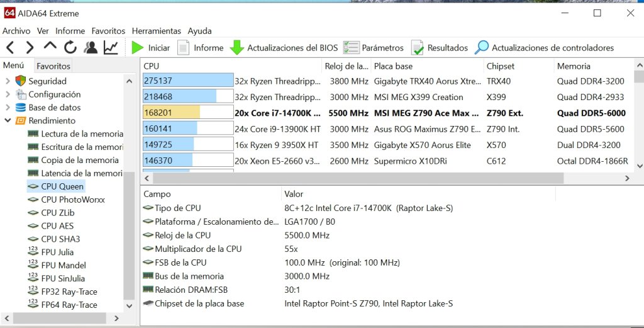The image size is (644, 328).
Task: Go forward with the right arrow button
Action: coord(30,48)
